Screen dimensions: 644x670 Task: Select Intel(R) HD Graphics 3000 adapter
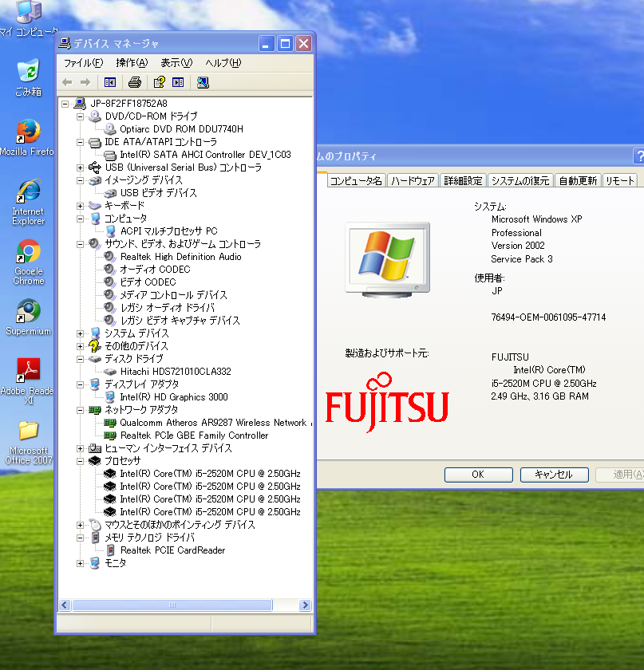point(174,397)
